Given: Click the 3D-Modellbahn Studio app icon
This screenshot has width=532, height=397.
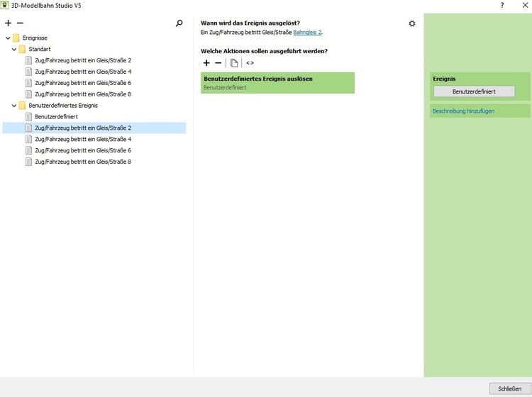Looking at the screenshot, I should coord(4,5).
